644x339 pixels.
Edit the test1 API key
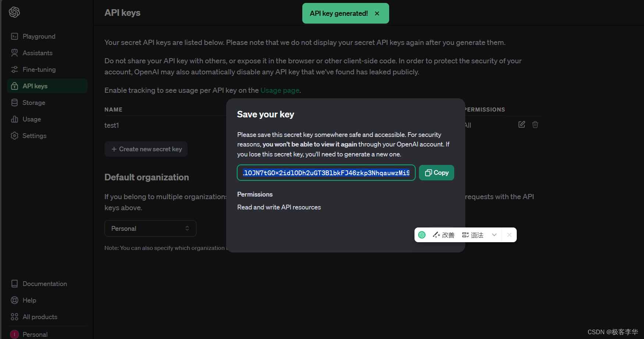tap(522, 124)
